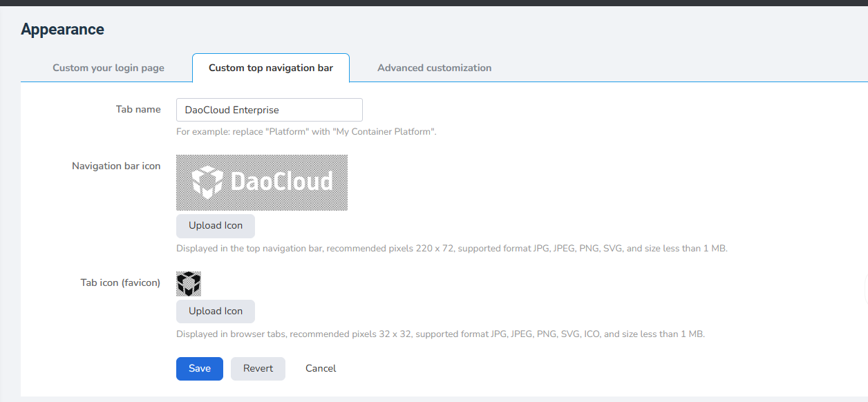Image resolution: width=868 pixels, height=402 pixels.
Task: Cancel the customization edits
Action: pos(321,369)
